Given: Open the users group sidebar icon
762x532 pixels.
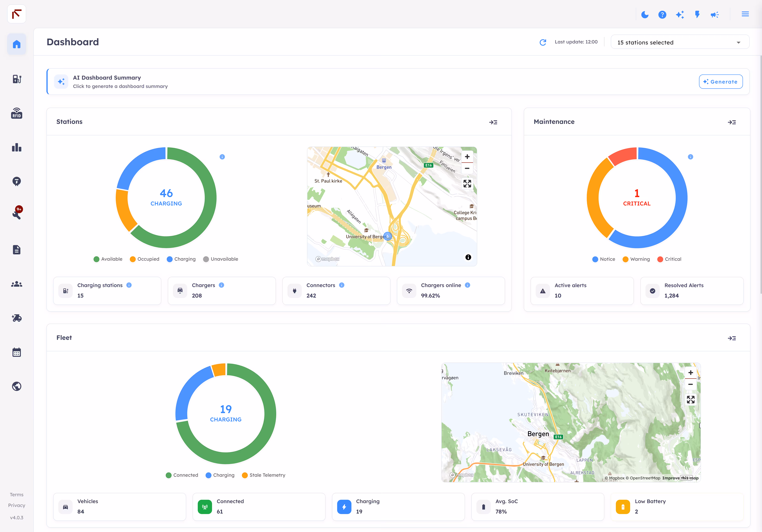Looking at the screenshot, I should pos(17,284).
